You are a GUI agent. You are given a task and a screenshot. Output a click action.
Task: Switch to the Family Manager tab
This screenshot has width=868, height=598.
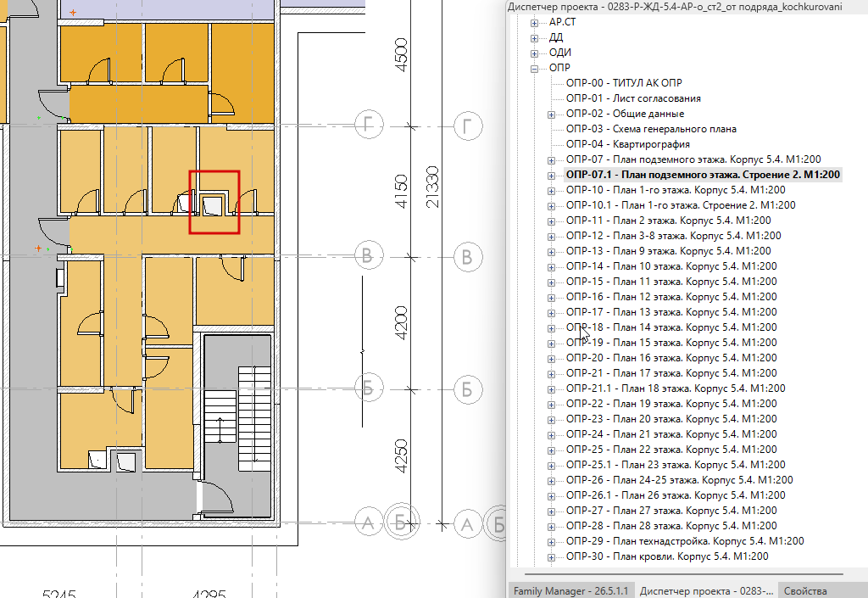[x=570, y=591]
